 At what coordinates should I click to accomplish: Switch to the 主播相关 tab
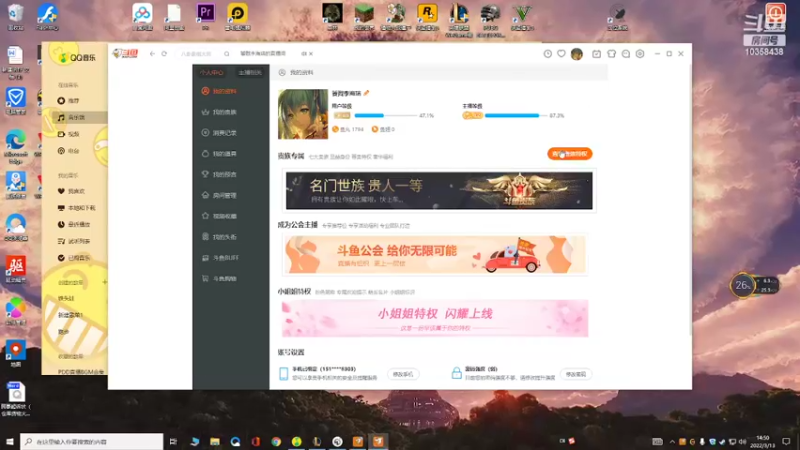pos(249,72)
